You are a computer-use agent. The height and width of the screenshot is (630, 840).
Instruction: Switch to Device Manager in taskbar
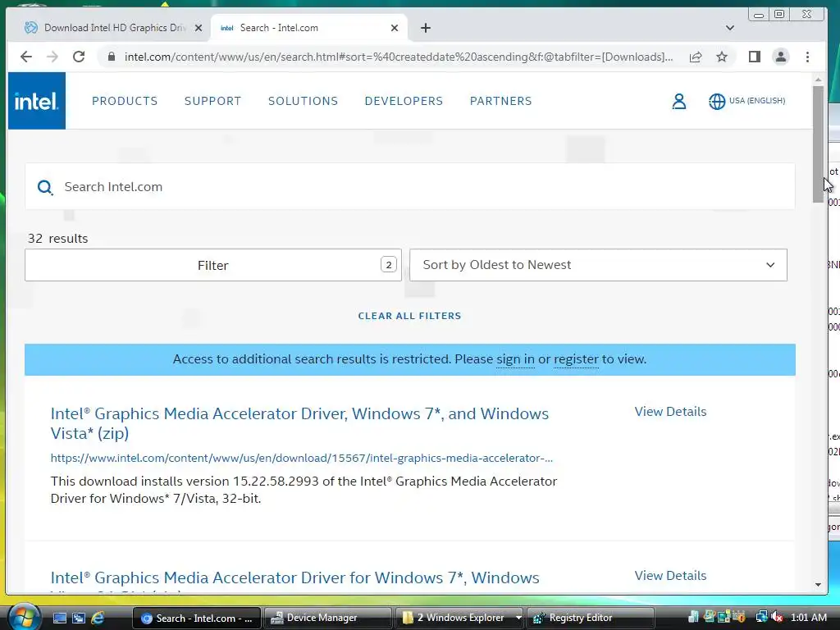[328, 618]
